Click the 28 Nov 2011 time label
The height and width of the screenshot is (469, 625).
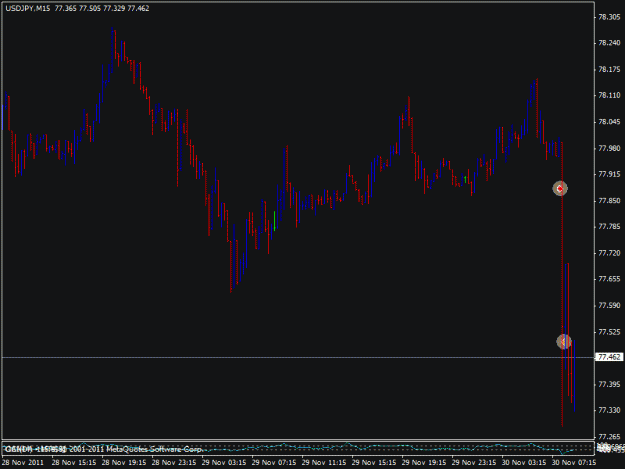click(x=23, y=463)
